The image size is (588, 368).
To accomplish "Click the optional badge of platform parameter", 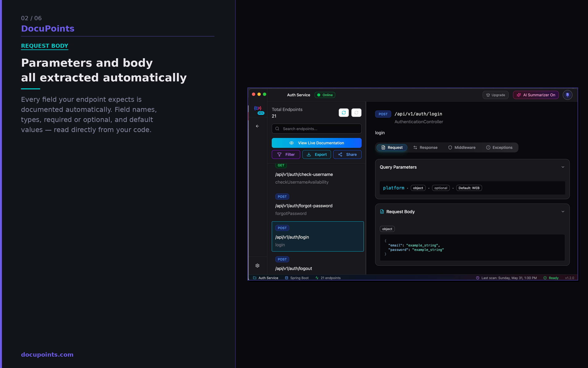I will pyautogui.click(x=441, y=188).
